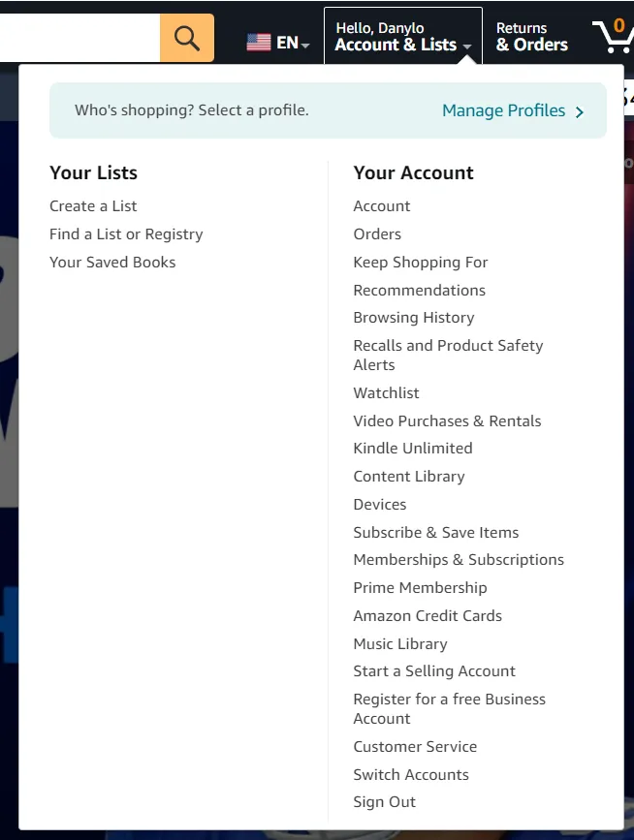Open the Orders menu entry
The image size is (634, 840).
point(377,234)
